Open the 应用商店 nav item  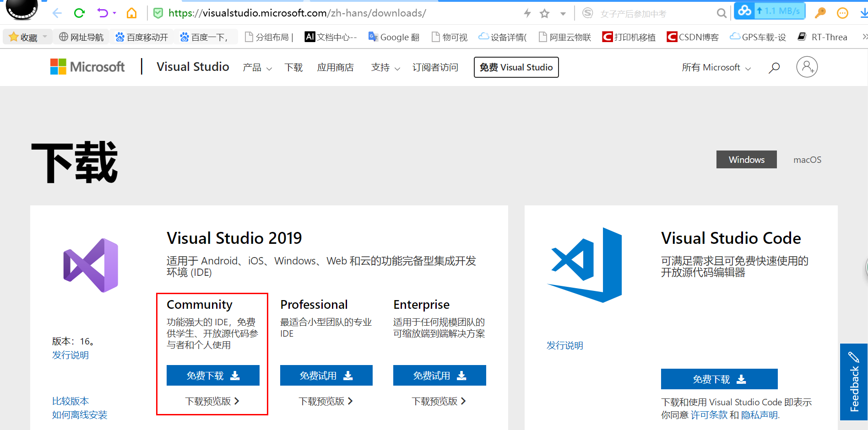[336, 68]
